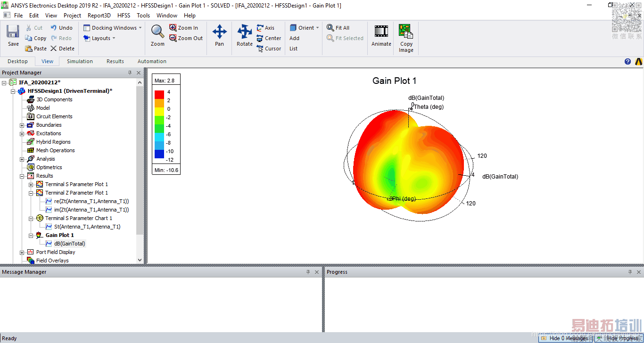Click the Paste clipboard icon
The image size is (644, 343).
point(29,49)
